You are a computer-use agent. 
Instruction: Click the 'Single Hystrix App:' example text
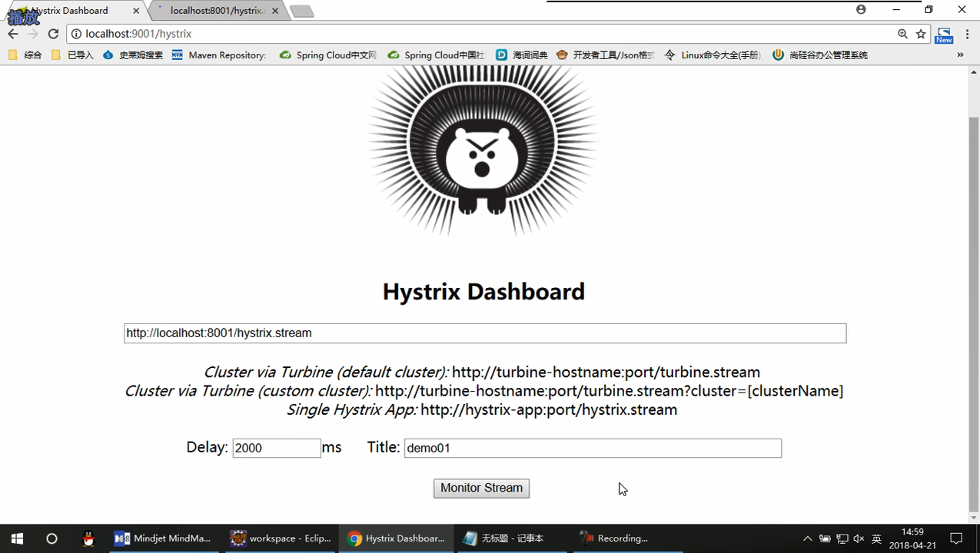click(352, 409)
